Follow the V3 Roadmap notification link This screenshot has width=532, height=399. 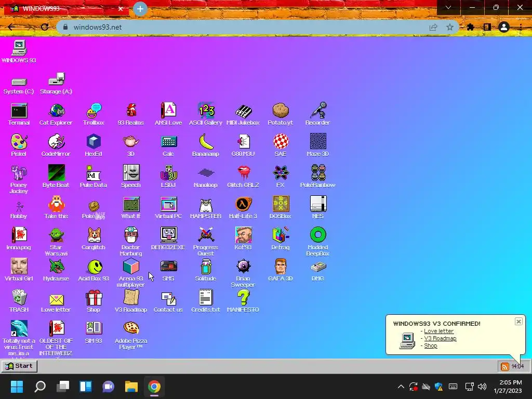[440, 339]
